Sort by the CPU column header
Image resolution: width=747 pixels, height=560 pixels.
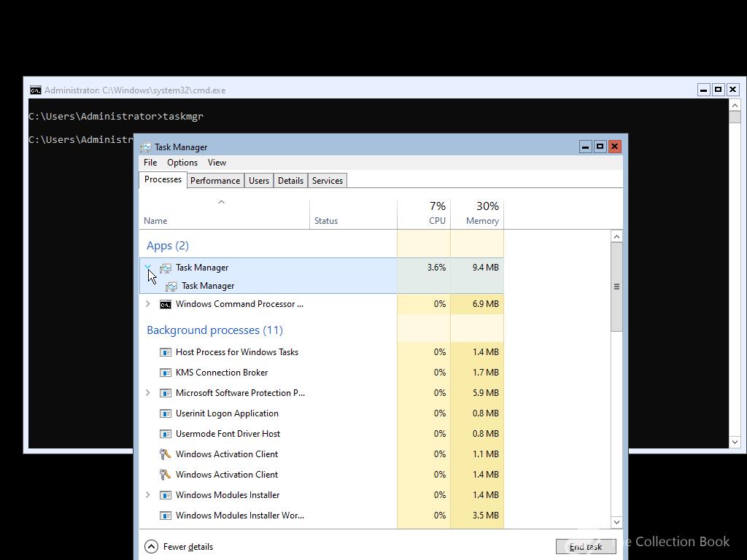click(424, 214)
